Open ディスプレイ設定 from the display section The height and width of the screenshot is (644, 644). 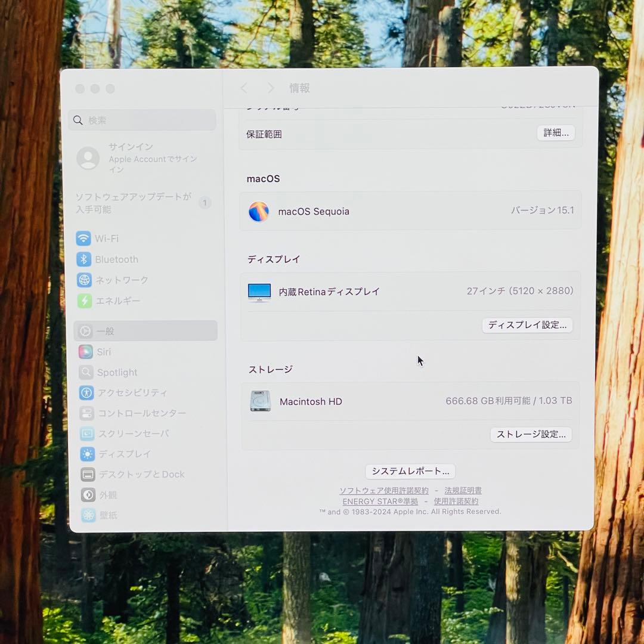click(527, 325)
